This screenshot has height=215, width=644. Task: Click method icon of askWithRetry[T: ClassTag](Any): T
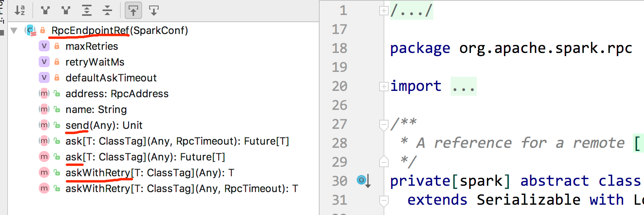(44, 173)
